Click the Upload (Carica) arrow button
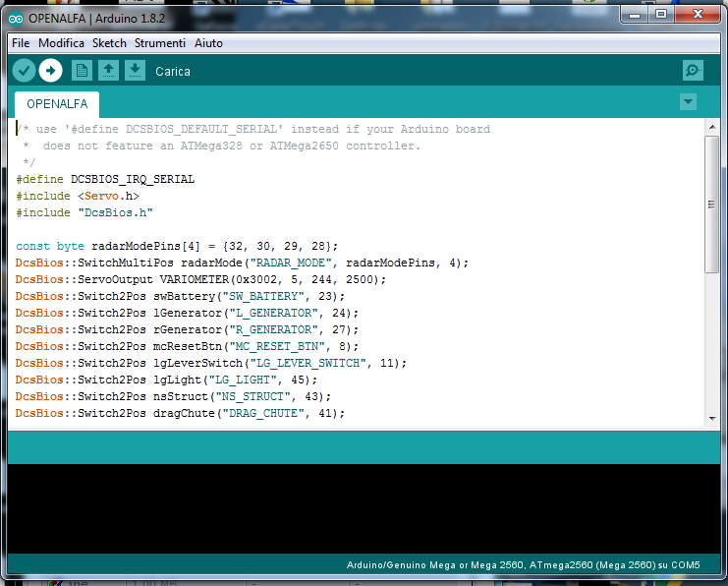728x586 pixels. tap(51, 71)
